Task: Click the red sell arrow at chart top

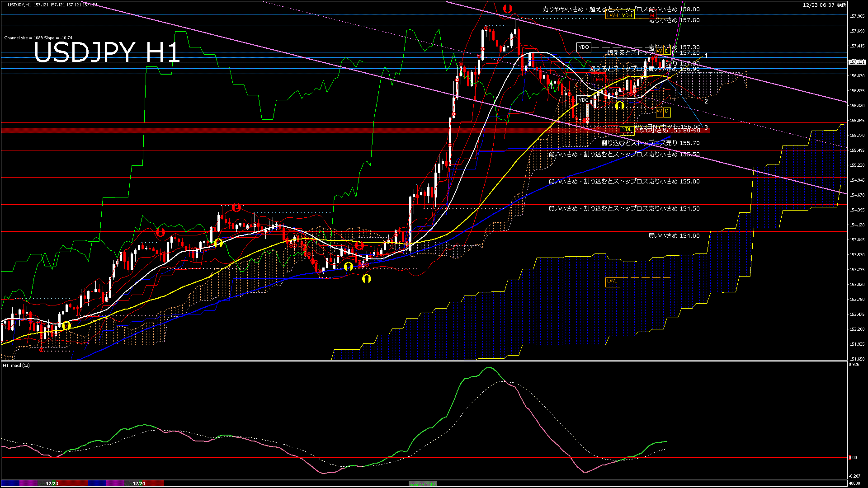Action: 508,8
